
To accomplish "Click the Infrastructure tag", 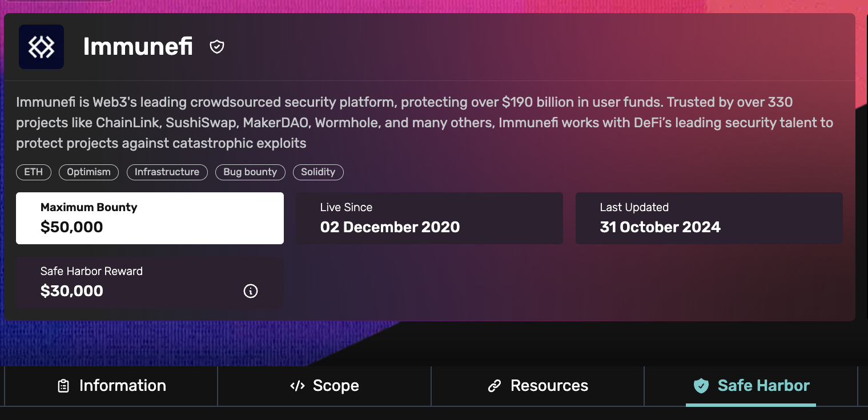I will 167,172.
